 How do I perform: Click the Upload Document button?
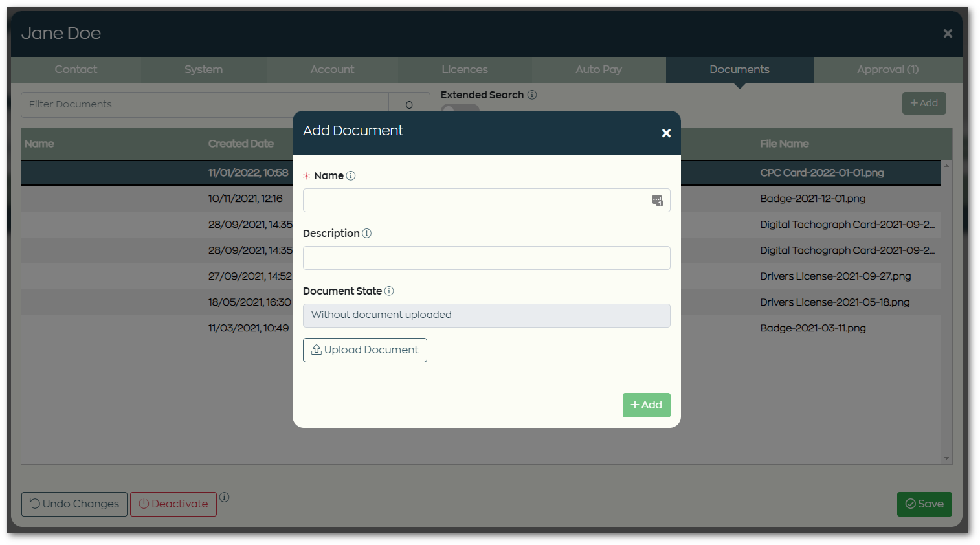[364, 350]
